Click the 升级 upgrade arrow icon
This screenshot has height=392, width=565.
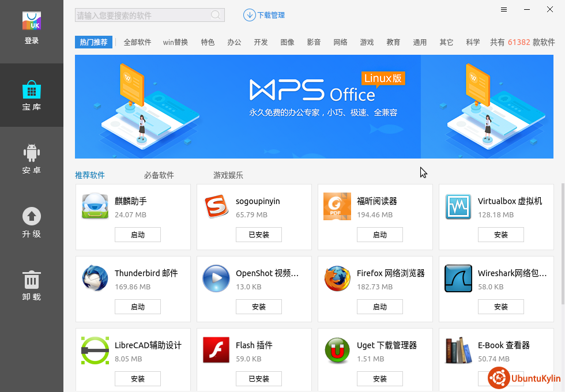pos(32,217)
